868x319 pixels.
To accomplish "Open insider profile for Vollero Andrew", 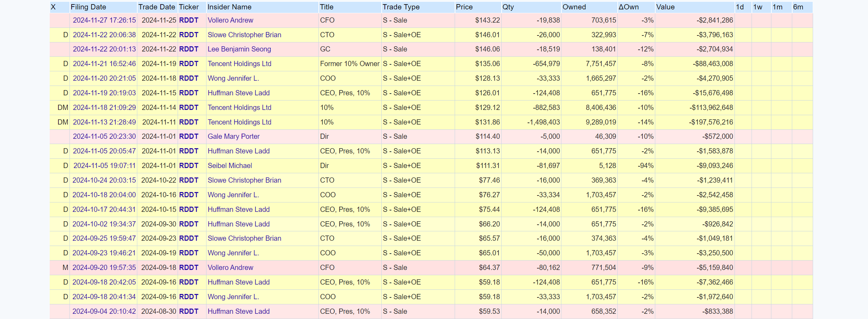I will (x=230, y=20).
